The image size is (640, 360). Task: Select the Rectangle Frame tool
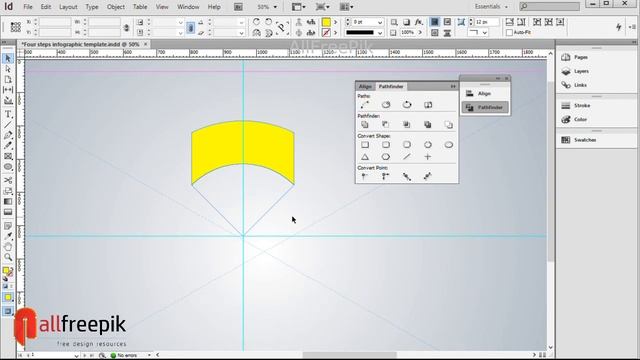pyautogui.click(x=8, y=156)
